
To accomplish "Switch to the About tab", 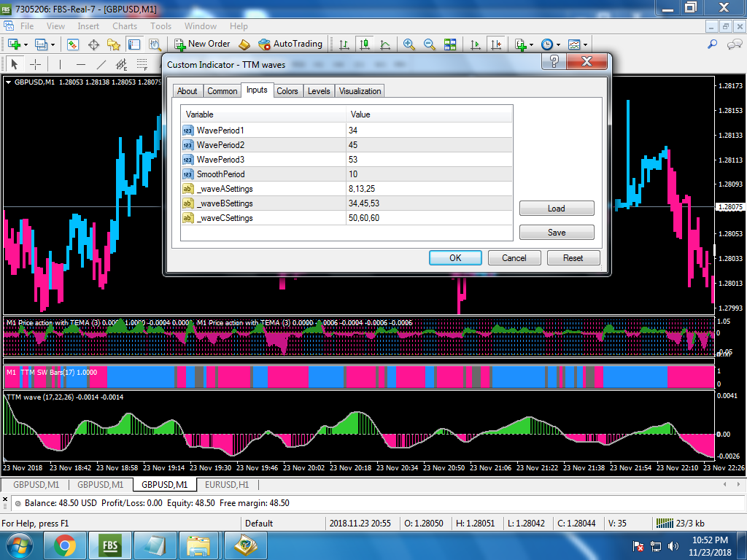I will pyautogui.click(x=187, y=91).
